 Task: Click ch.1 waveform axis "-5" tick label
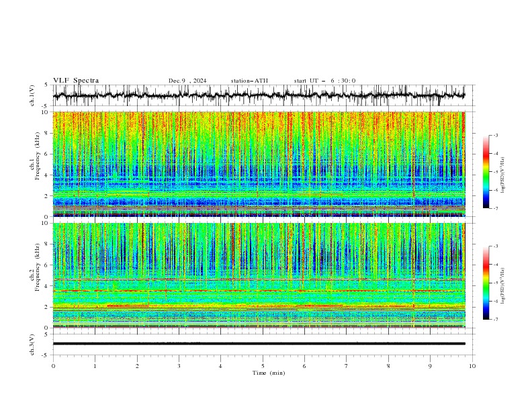(x=46, y=106)
